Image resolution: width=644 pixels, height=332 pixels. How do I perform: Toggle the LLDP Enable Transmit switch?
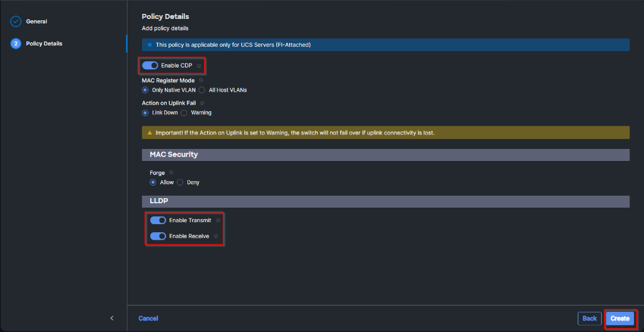158,220
